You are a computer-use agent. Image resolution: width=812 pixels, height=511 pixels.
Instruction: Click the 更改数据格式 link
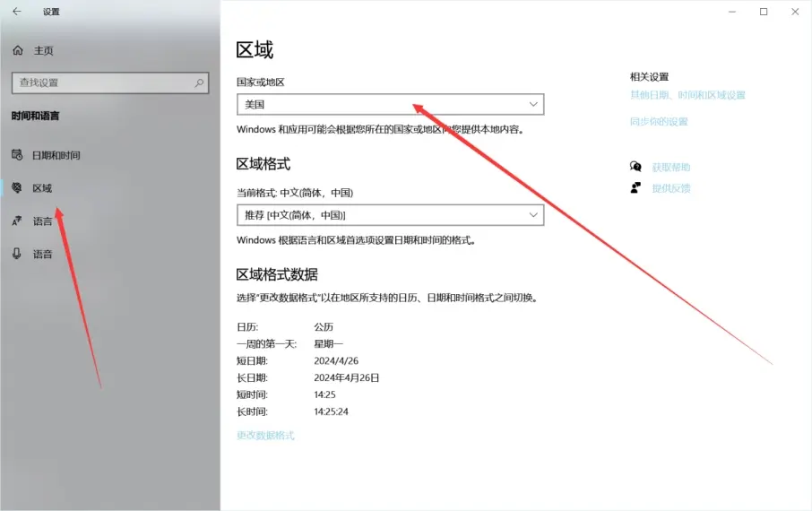point(265,436)
